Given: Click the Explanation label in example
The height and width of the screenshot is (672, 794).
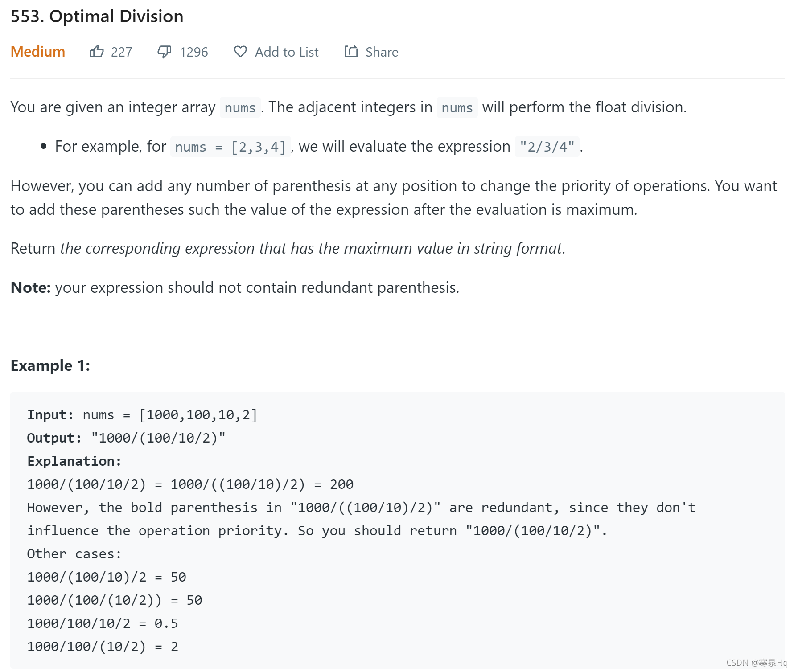Looking at the screenshot, I should [x=74, y=461].
